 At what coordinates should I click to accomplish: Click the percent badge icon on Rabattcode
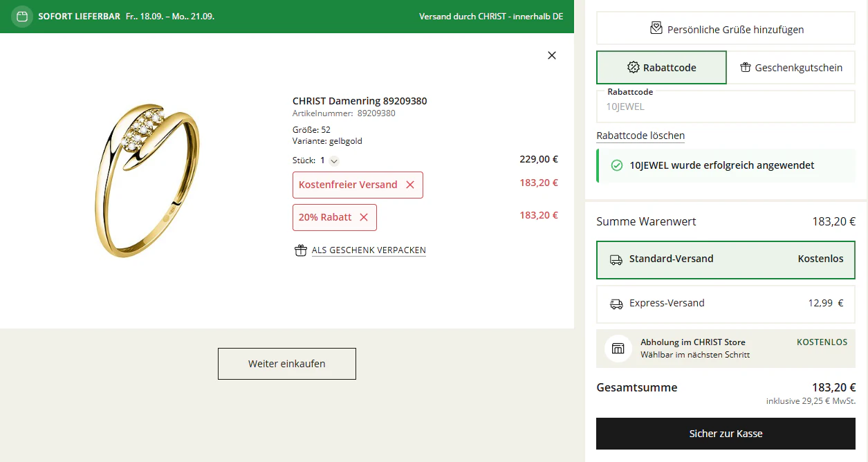(634, 67)
